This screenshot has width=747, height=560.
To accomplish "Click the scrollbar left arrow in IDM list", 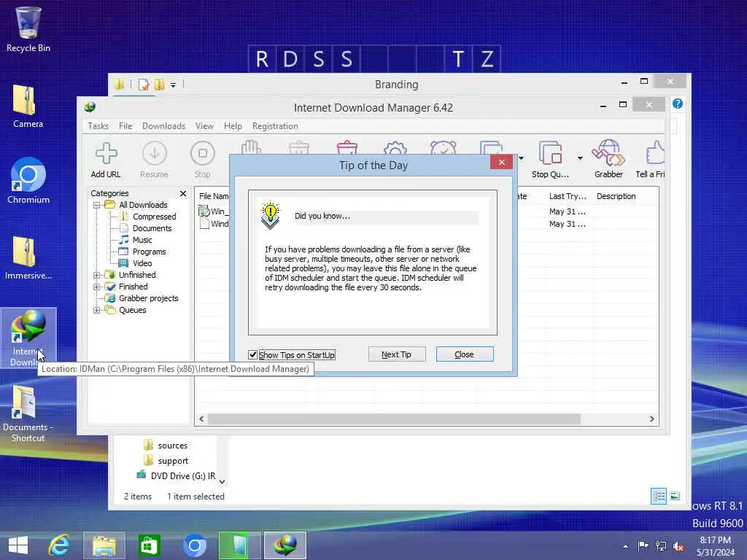I will pos(201,419).
